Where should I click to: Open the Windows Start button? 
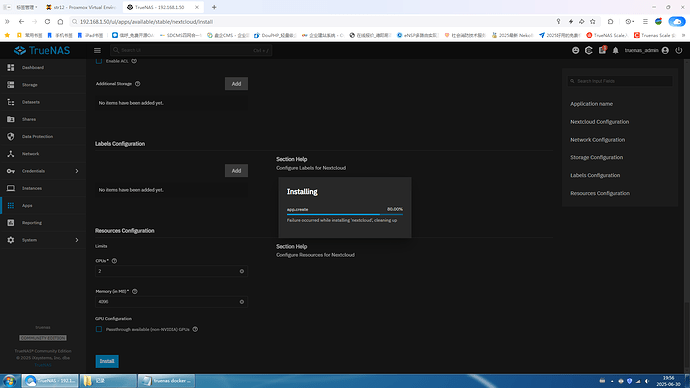click(x=9, y=381)
